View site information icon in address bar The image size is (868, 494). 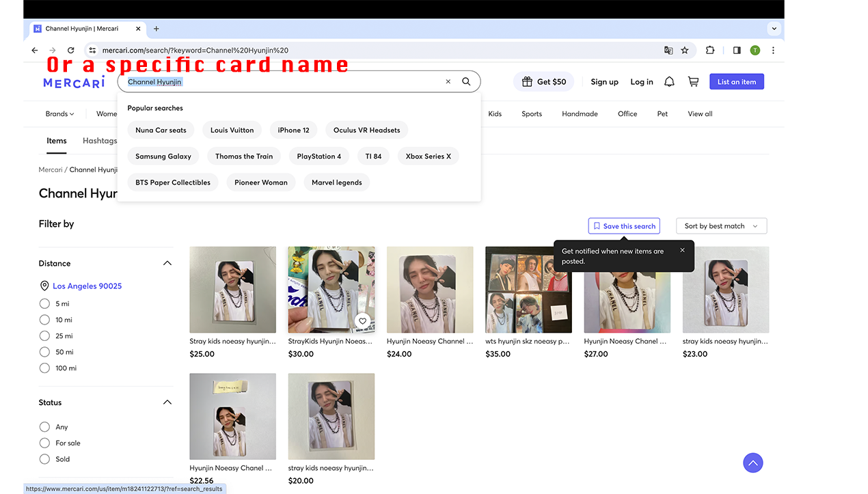coord(92,50)
